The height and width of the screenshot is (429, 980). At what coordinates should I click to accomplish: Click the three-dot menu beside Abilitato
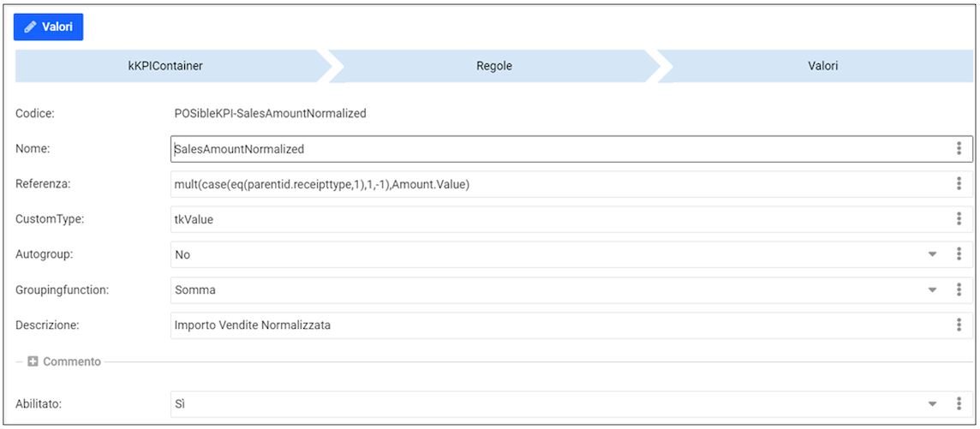959,404
